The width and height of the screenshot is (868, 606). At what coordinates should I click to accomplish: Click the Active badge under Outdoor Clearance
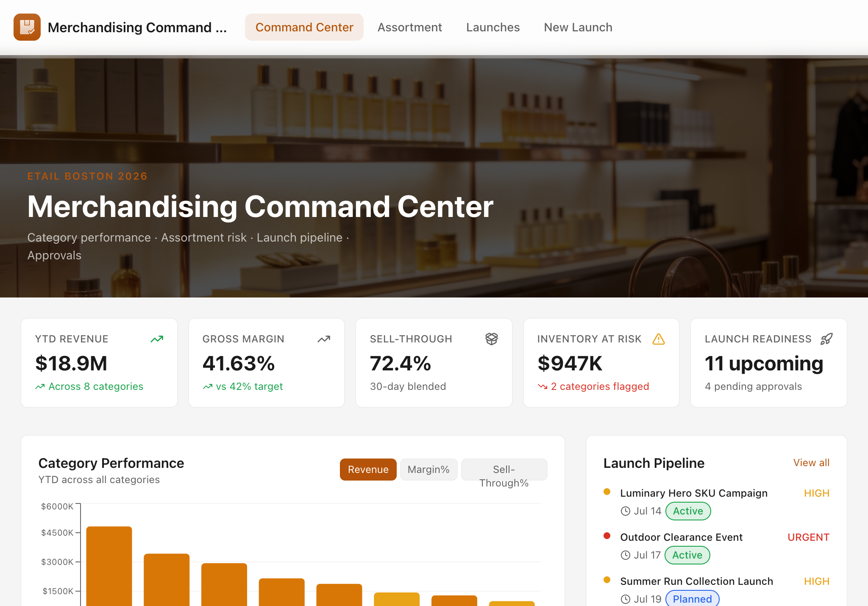[x=687, y=555]
